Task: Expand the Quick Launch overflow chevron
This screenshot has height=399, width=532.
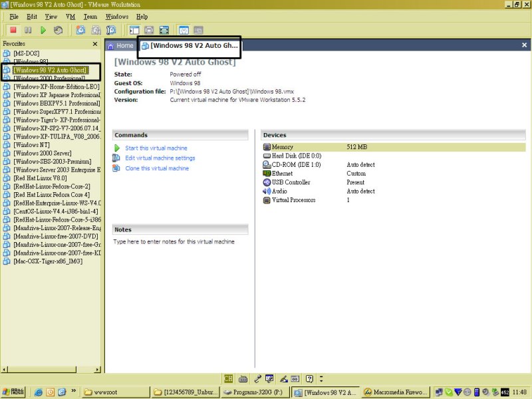Action: (73, 391)
